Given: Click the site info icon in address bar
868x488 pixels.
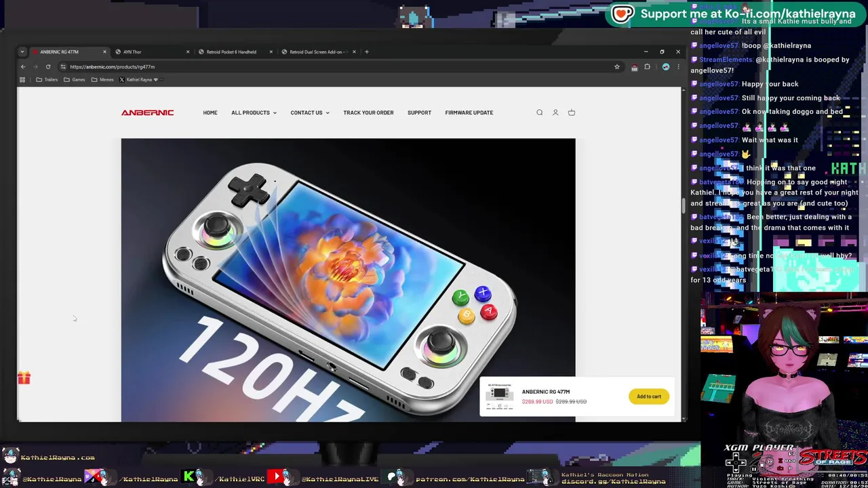Looking at the screenshot, I should [62, 66].
